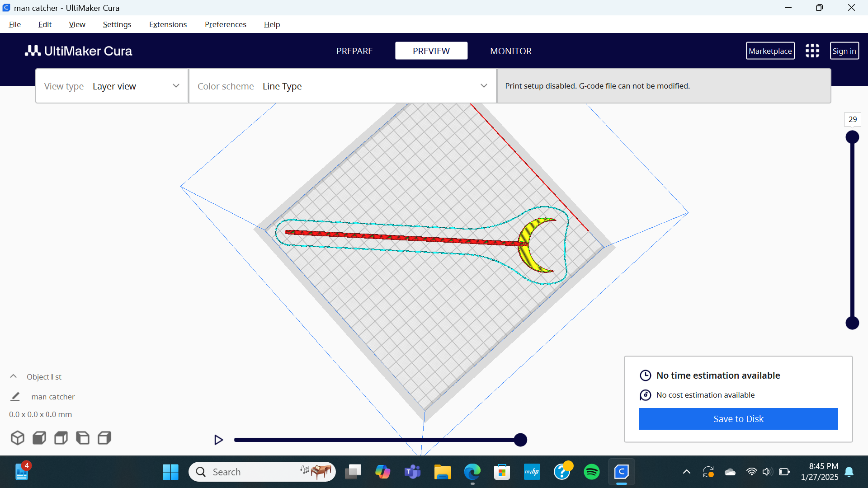Viewport: 868px width, 488px height.
Task: Switch to right side view icon
Action: [x=104, y=438]
